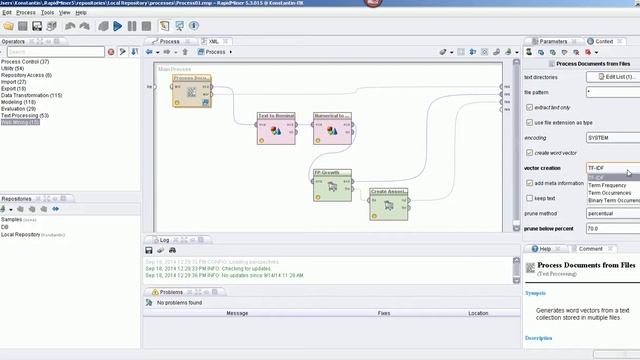The width and height of the screenshot is (640, 360).
Task: Click the operator search field
Action: 56,52
